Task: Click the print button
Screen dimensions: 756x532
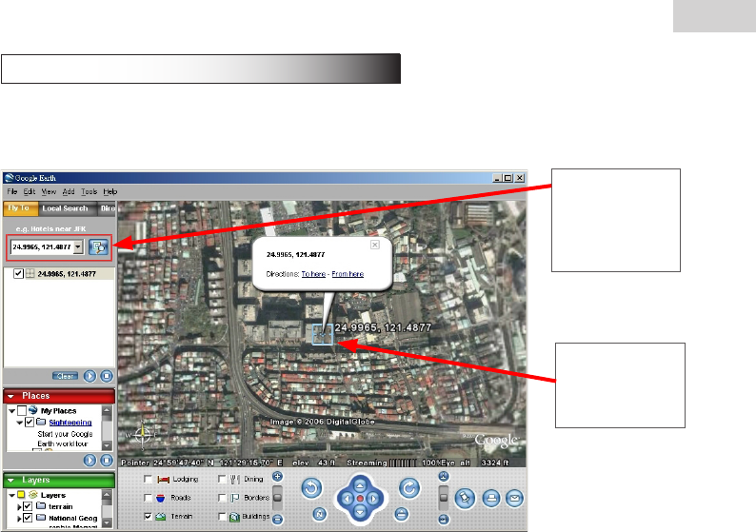Action: tap(491, 498)
